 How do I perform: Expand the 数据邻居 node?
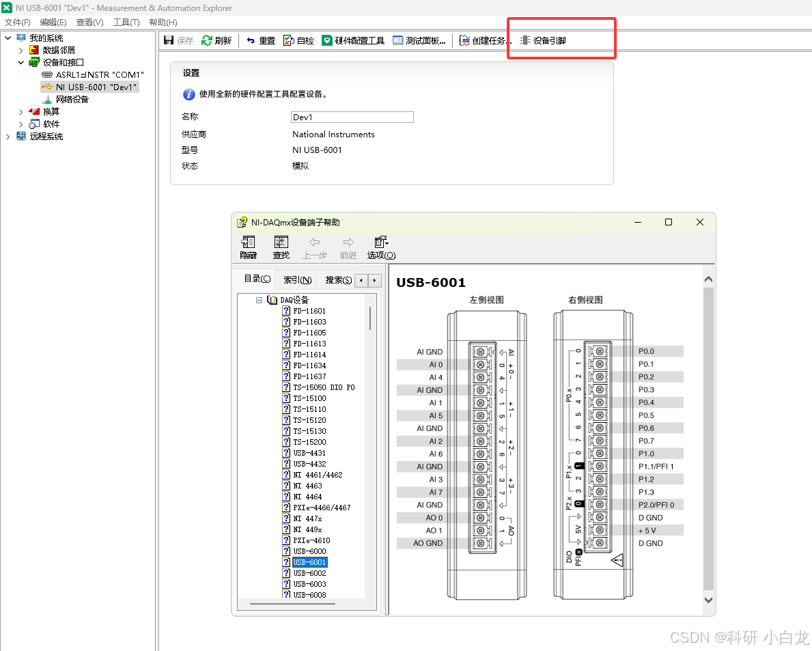[x=20, y=51]
